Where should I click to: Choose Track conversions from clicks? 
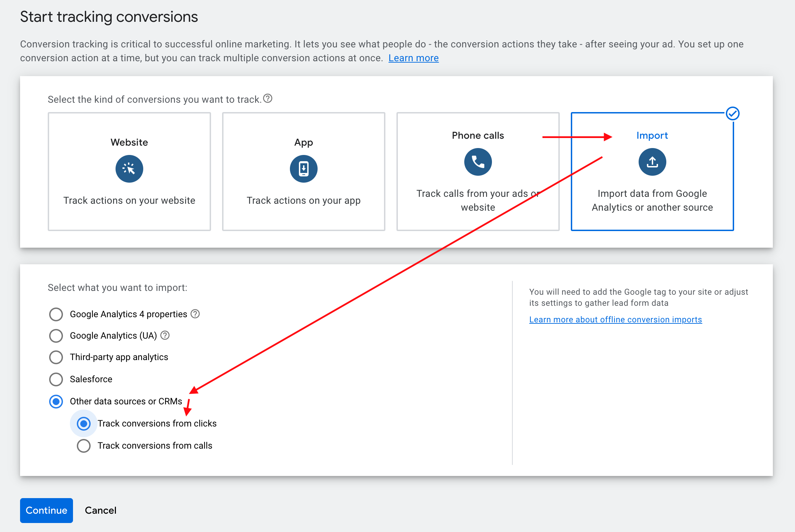click(x=84, y=424)
